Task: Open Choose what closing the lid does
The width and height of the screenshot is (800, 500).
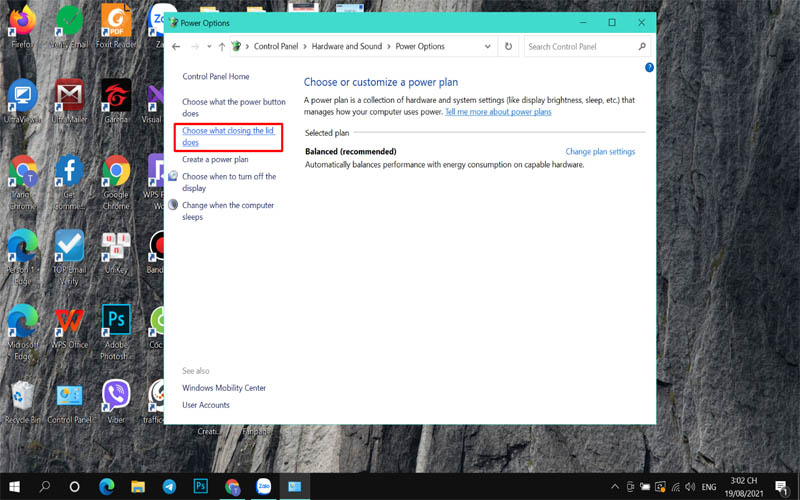Action: [x=228, y=137]
